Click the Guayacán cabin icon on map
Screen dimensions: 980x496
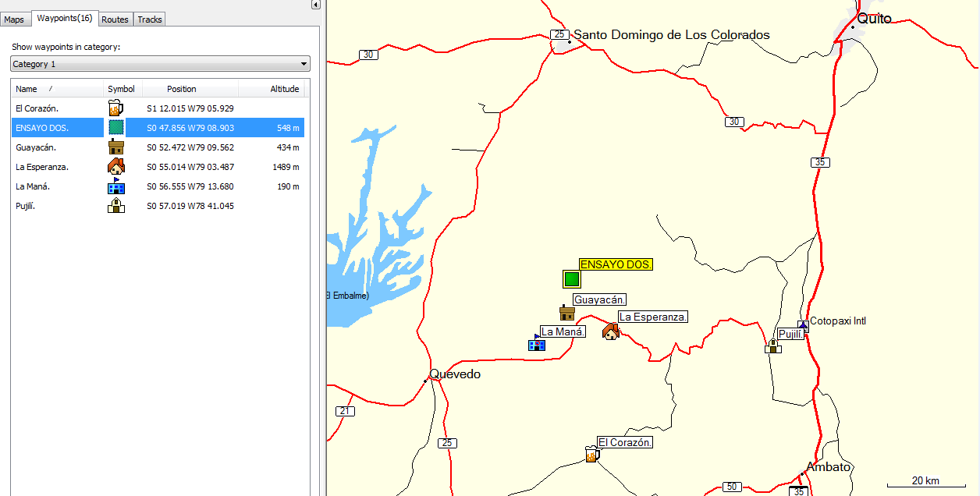click(567, 313)
